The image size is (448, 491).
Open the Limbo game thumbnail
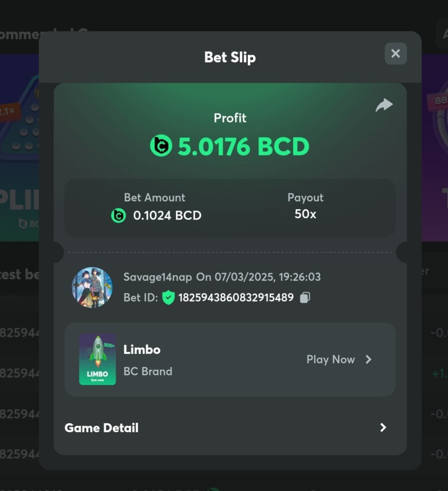tap(97, 359)
